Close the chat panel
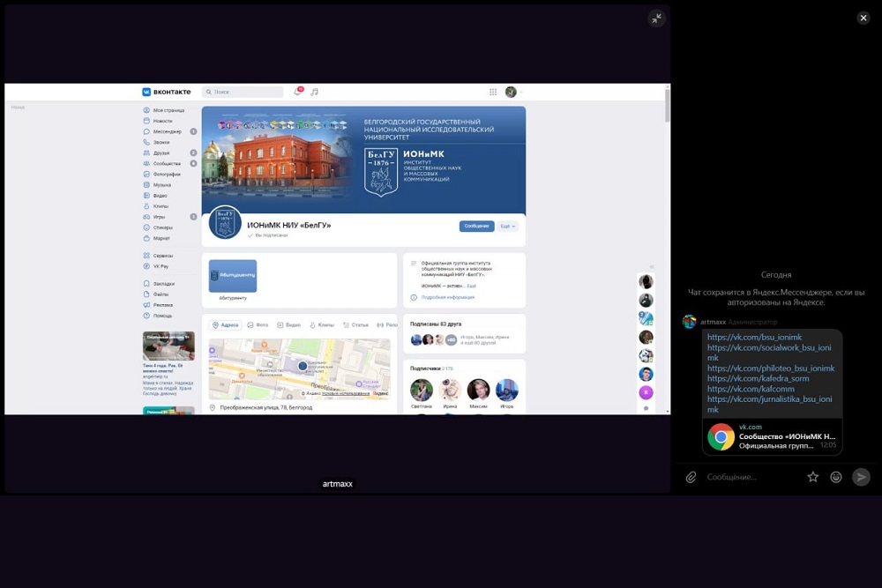Screen dimensions: 882x588 pos(863,18)
